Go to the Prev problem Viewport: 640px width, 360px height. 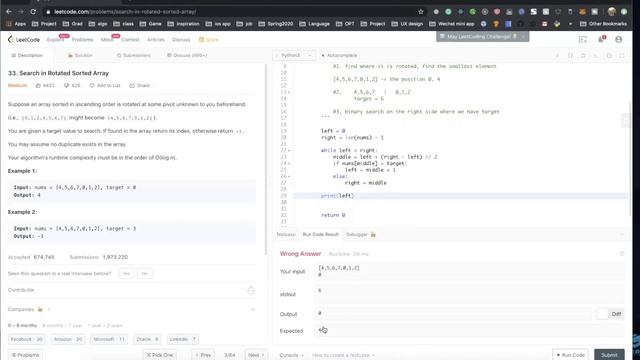tap(203, 355)
